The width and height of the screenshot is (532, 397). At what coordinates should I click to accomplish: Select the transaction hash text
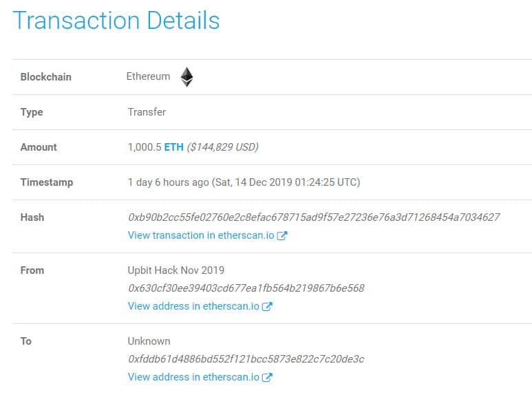pos(314,217)
